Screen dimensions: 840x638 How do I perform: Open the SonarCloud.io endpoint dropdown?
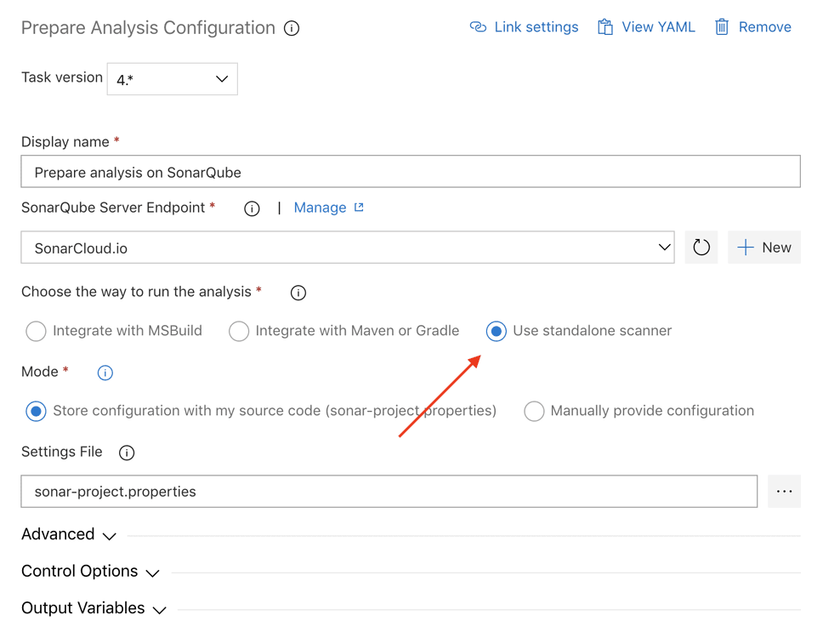(x=347, y=248)
